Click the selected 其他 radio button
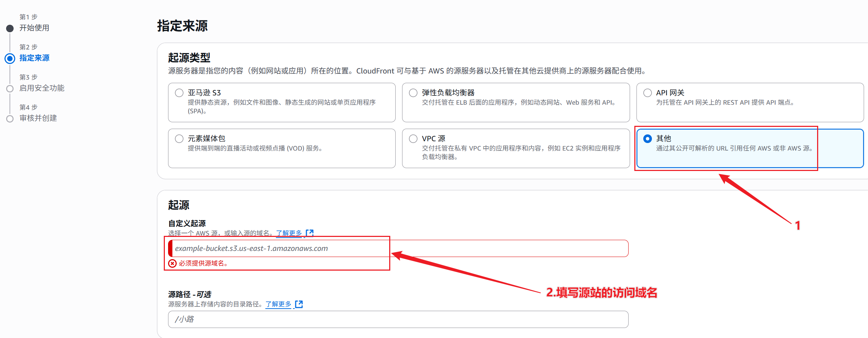Viewport: 868px width, 338px height. tap(647, 139)
